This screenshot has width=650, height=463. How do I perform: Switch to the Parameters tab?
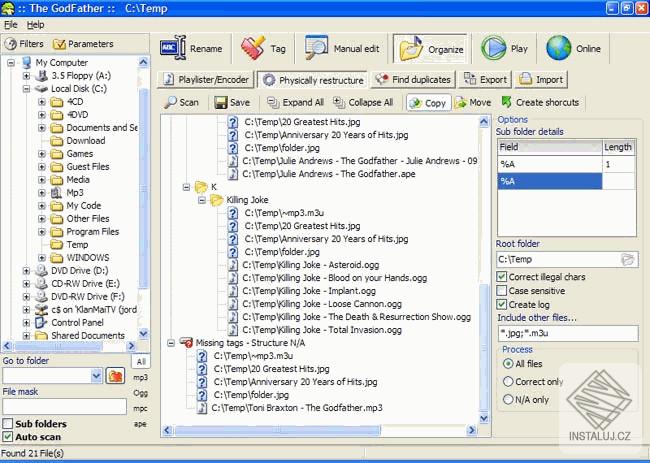83,44
